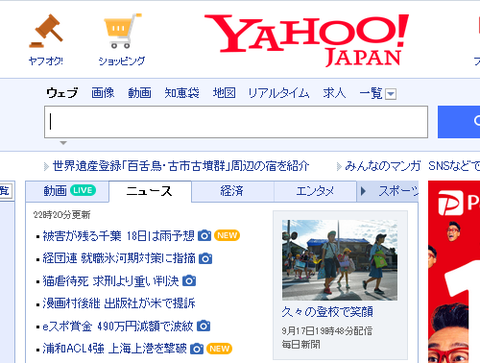
Task: Open headline 漫画村後継 出版社が米で提訴
Action: [x=119, y=303]
